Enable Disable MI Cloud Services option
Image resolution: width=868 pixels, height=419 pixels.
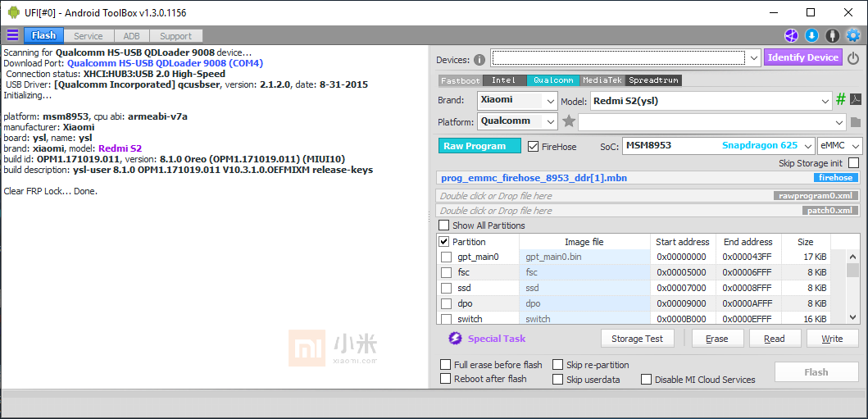pyautogui.click(x=646, y=380)
